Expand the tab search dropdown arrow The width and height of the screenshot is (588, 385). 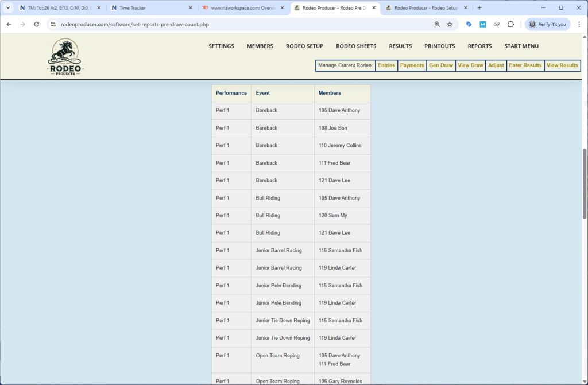pos(8,8)
